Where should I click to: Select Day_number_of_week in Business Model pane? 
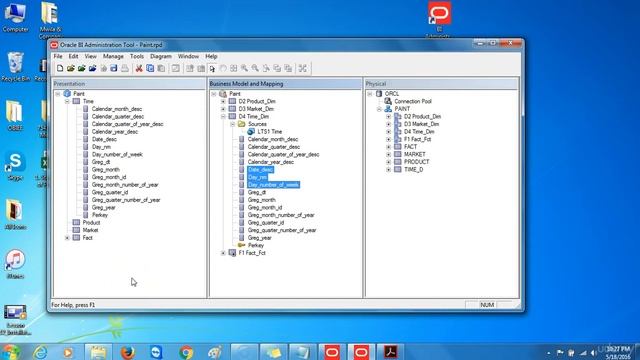tap(273, 185)
